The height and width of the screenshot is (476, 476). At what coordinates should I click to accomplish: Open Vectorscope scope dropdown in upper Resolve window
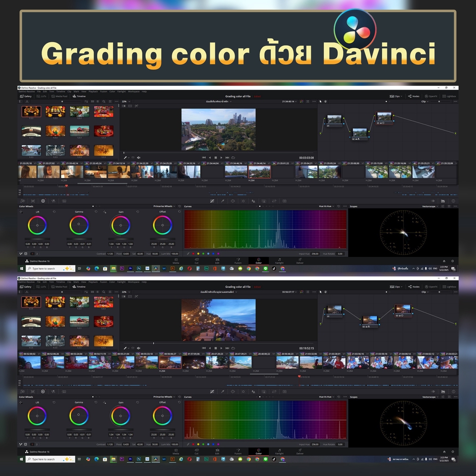click(430, 206)
